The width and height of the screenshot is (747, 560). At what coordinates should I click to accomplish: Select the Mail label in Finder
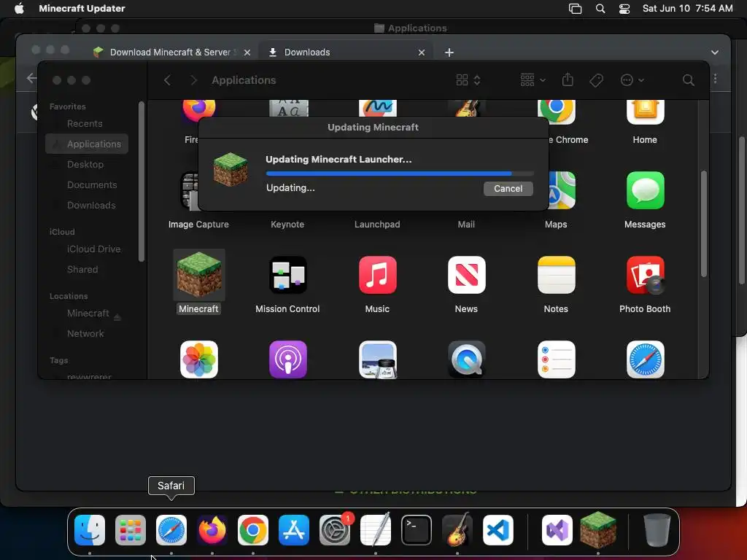(466, 225)
